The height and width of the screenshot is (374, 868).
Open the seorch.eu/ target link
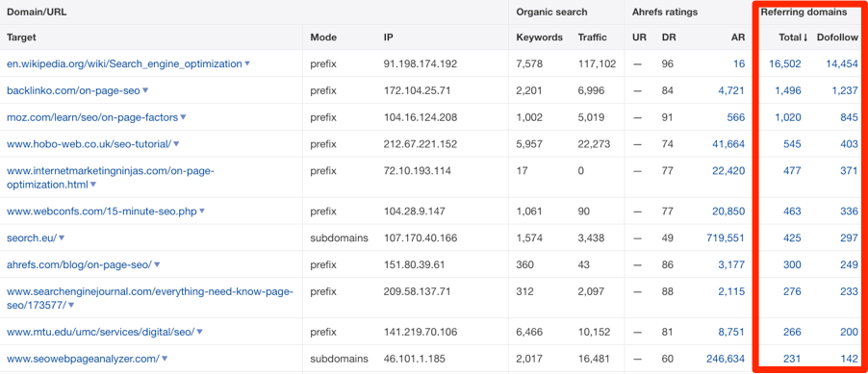32,237
